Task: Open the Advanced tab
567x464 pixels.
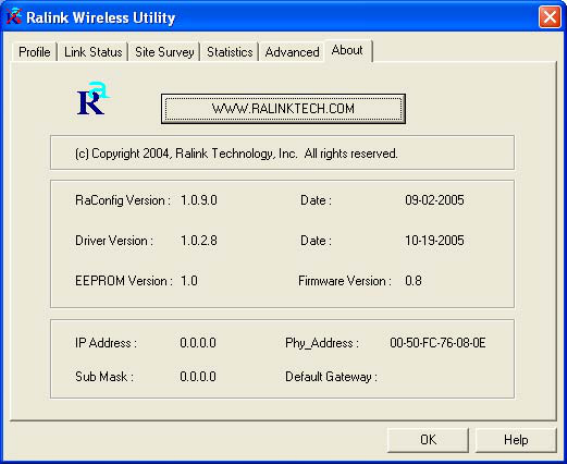Action: click(292, 52)
